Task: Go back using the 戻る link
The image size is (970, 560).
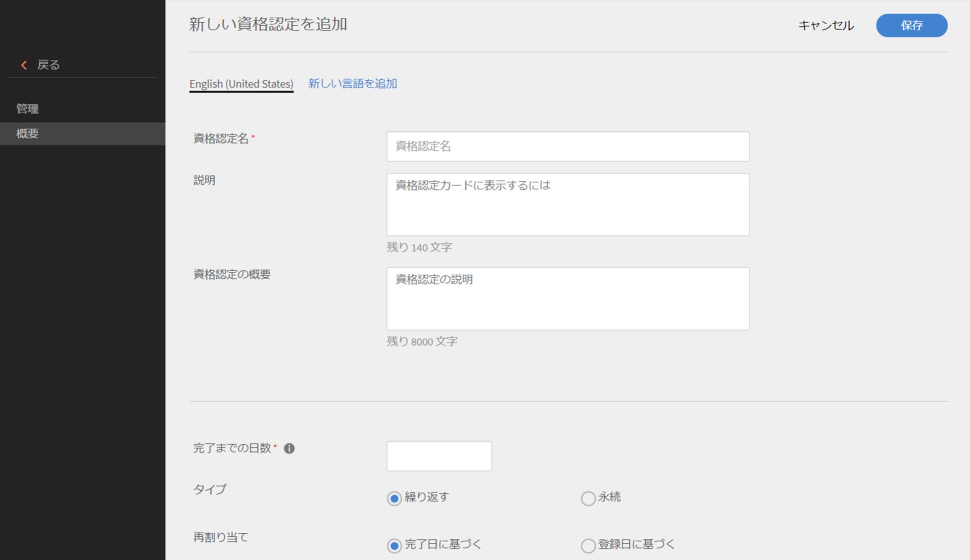Action: pos(48,65)
